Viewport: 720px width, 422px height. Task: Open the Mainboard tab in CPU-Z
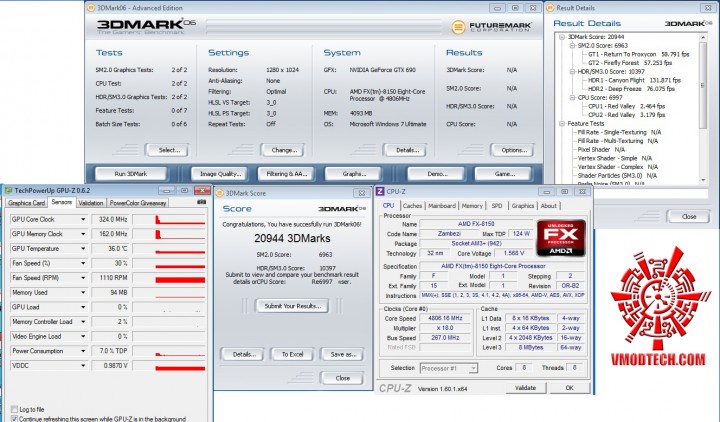pos(442,206)
